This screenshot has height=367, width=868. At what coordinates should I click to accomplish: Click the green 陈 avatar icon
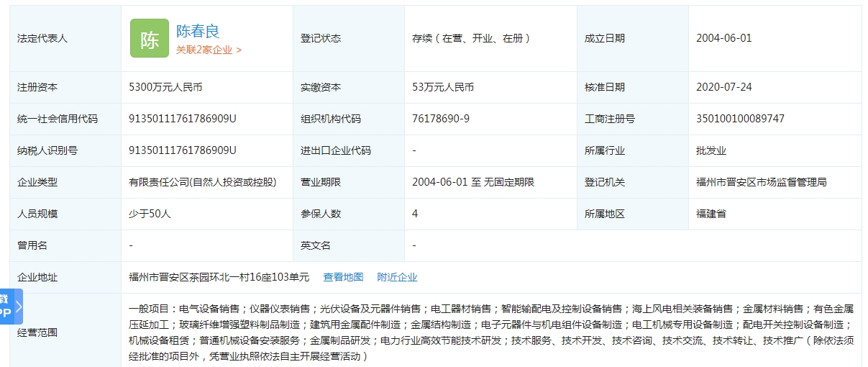[149, 39]
